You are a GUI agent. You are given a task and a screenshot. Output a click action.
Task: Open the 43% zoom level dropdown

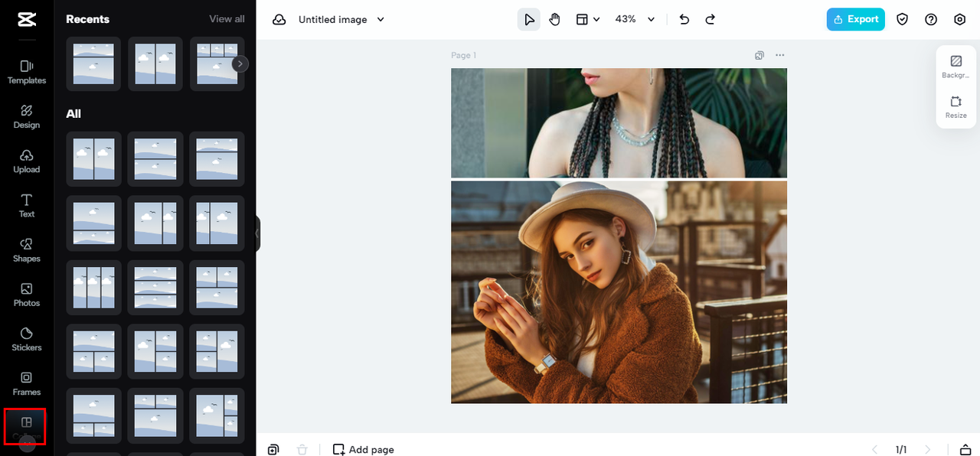[635, 19]
